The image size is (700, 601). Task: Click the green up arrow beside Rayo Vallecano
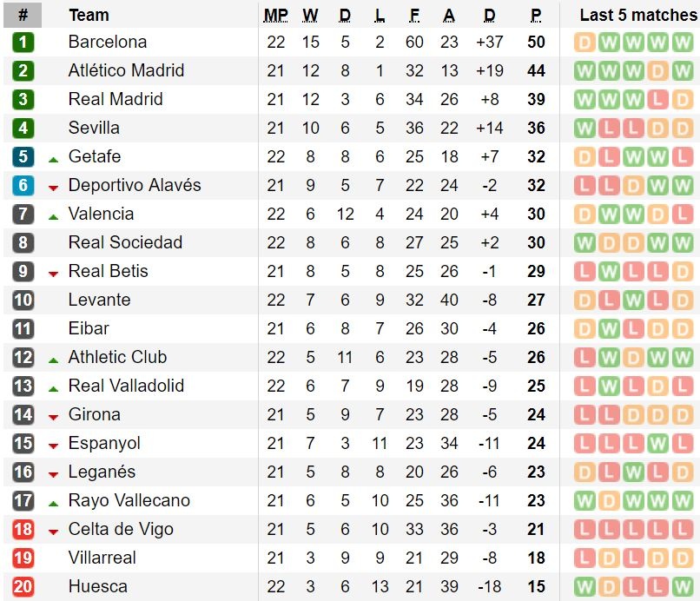coord(53,502)
